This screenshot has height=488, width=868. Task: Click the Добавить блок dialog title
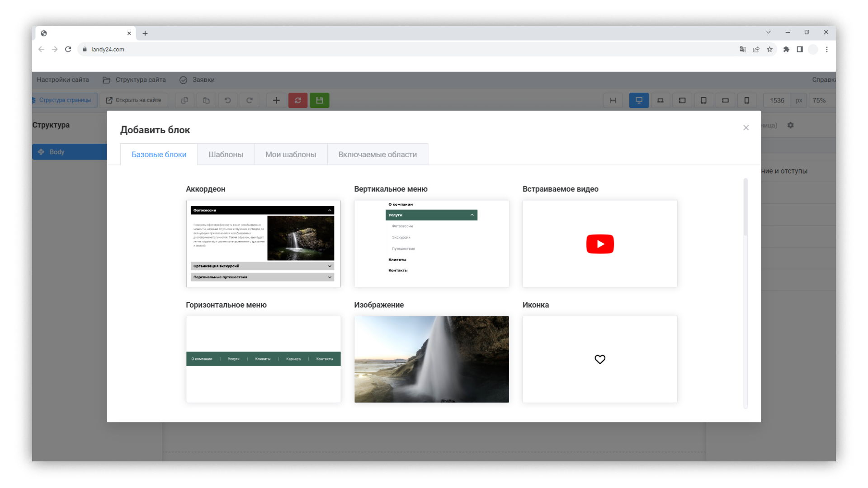(155, 130)
